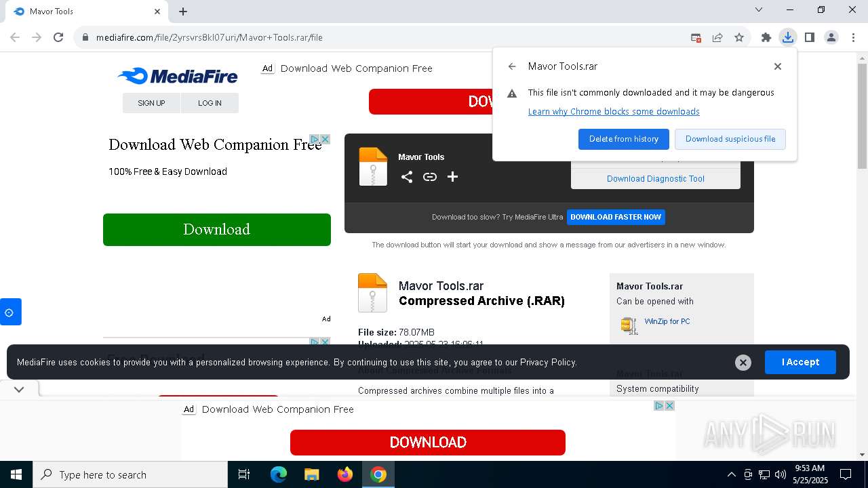
Task: Reload the MediaFire page
Action: [x=58, y=37]
